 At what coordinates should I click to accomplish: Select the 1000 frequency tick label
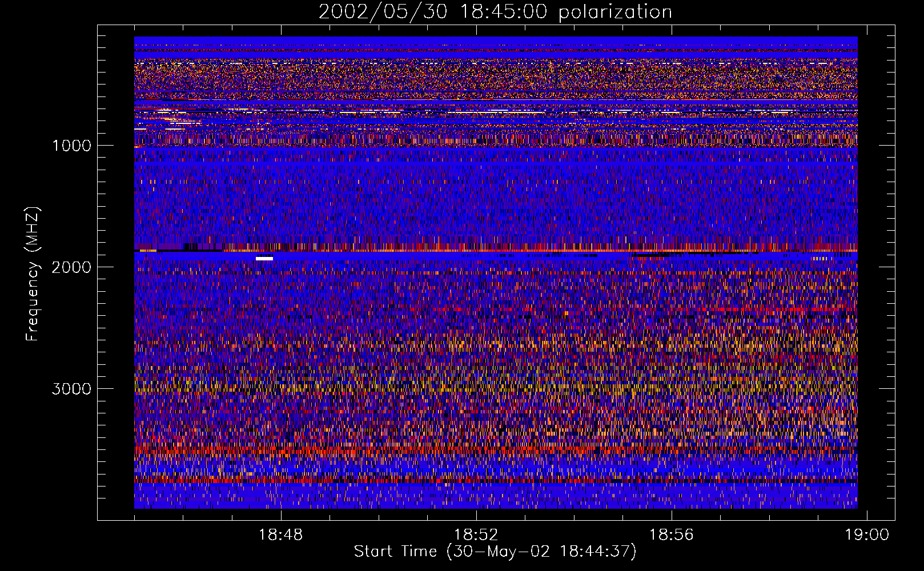tap(71, 146)
